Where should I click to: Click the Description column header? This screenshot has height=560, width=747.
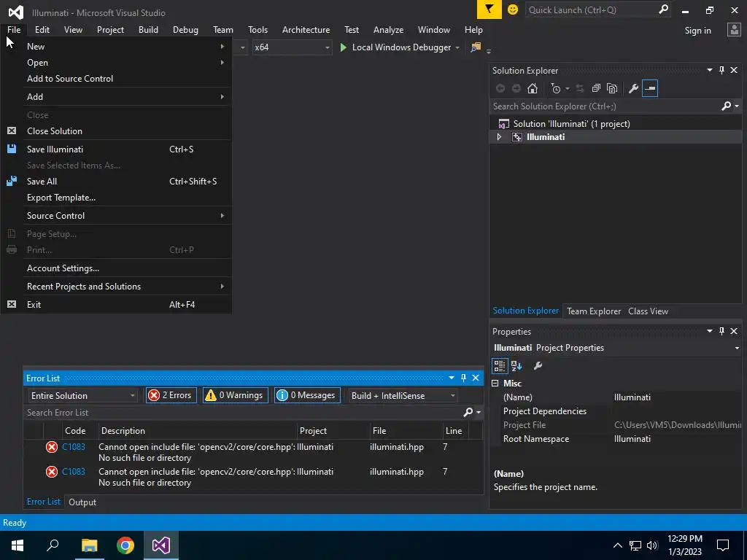[x=197, y=430]
